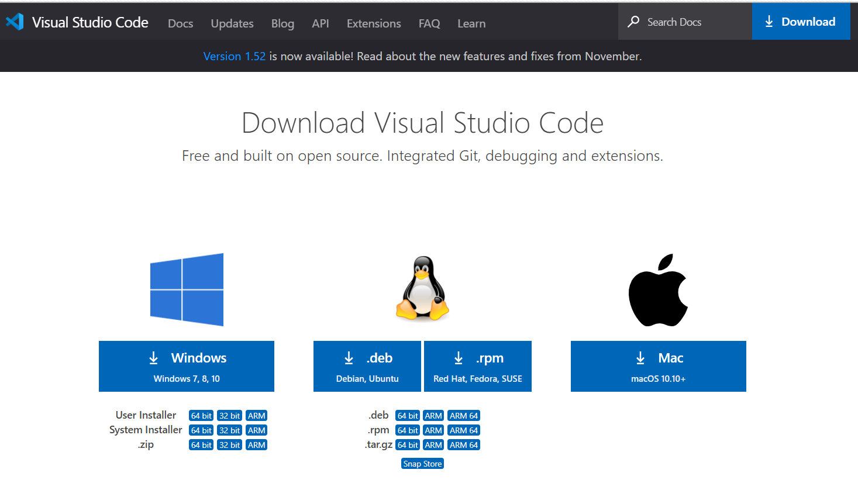Select Linux .rpm ARM

point(433,430)
